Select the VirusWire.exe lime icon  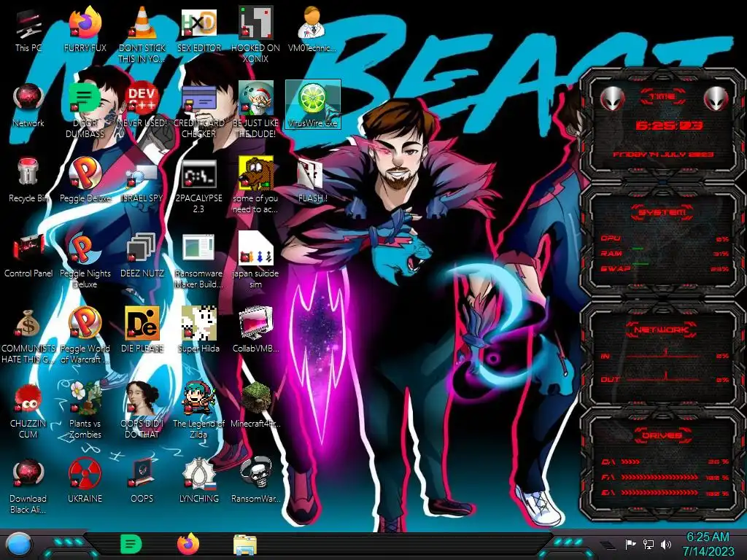(x=312, y=104)
